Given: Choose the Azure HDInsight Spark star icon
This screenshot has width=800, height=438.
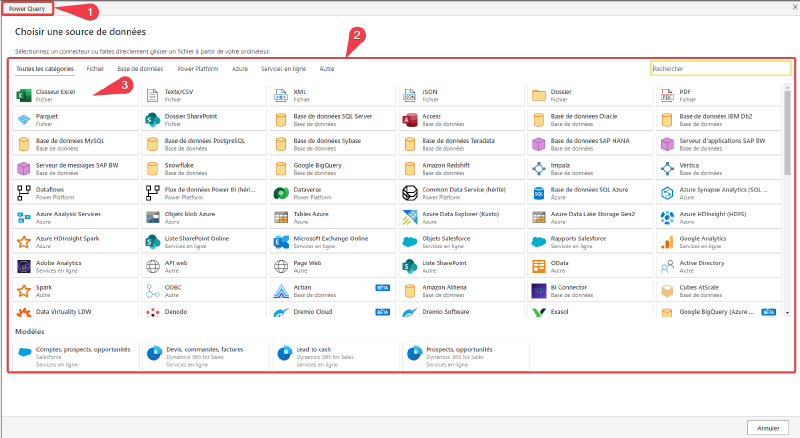Looking at the screenshot, I should (24, 242).
